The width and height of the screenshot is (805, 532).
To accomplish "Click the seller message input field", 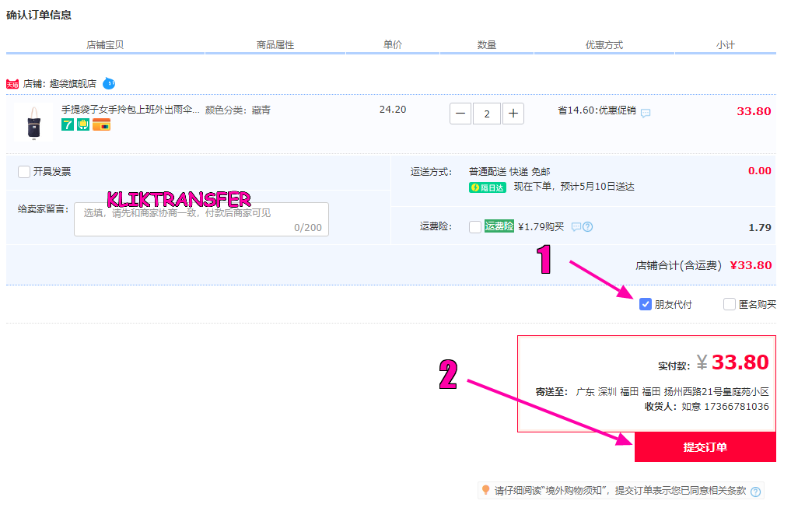I will pos(201,219).
